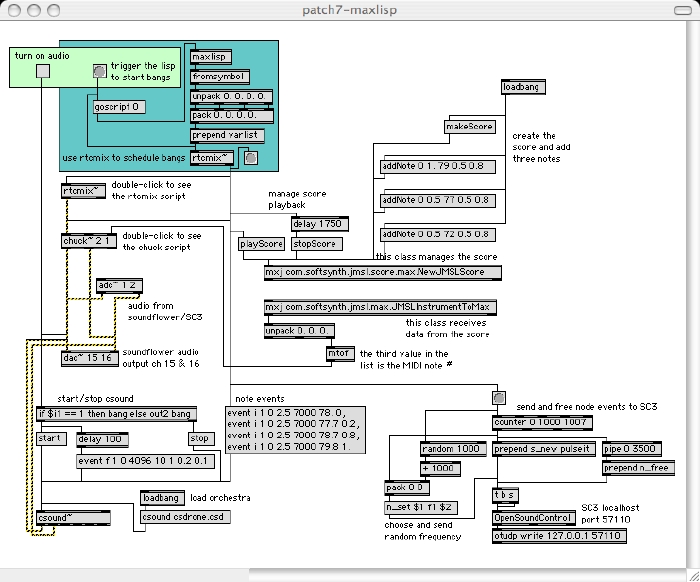Click the addNote 0 1. 79 message
Image resolution: width=700 pixels, height=582 pixels.
pos(438,166)
